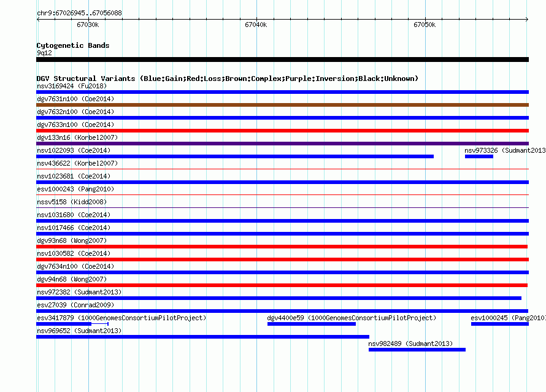Select the nsv982489 (Sudmant2013) variant bar
The height and width of the screenshot is (392, 546).
click(417, 350)
